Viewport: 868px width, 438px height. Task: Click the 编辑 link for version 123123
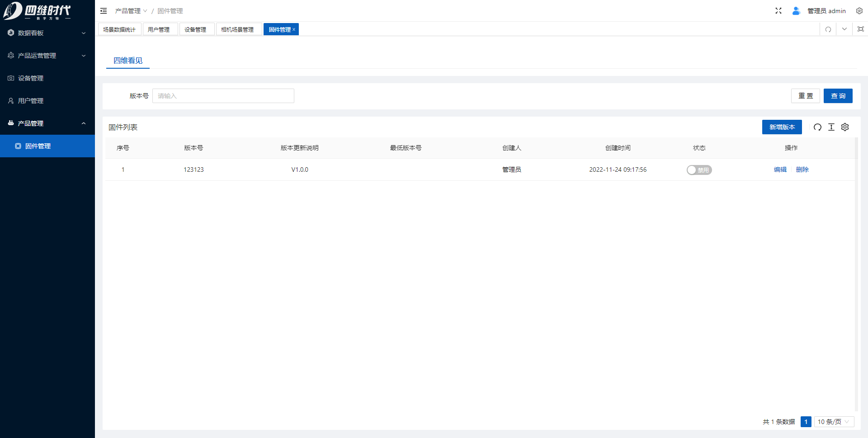coord(780,170)
